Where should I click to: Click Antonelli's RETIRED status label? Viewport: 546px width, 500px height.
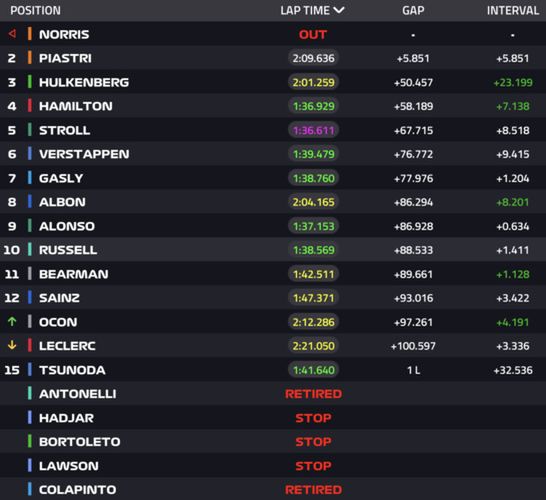pos(313,394)
